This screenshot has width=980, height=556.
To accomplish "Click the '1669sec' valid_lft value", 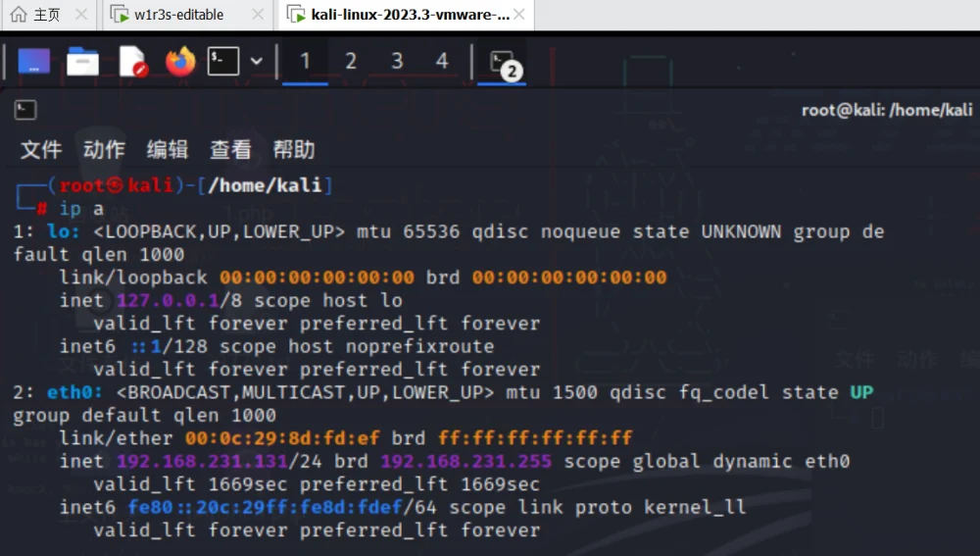I will click(x=248, y=484).
